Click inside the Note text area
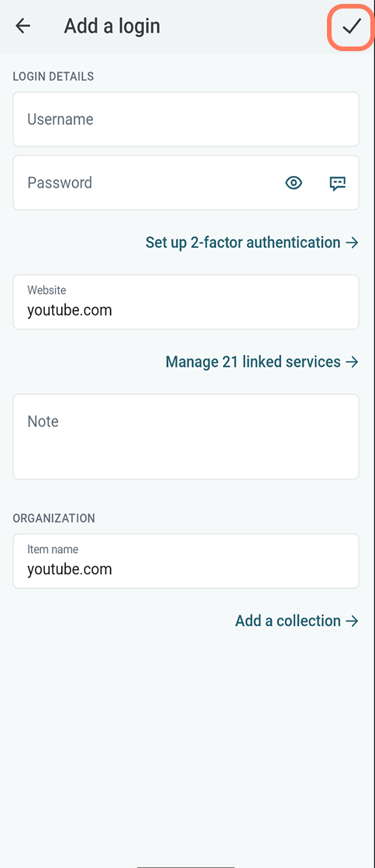Image resolution: width=375 pixels, height=868 pixels. click(x=186, y=436)
